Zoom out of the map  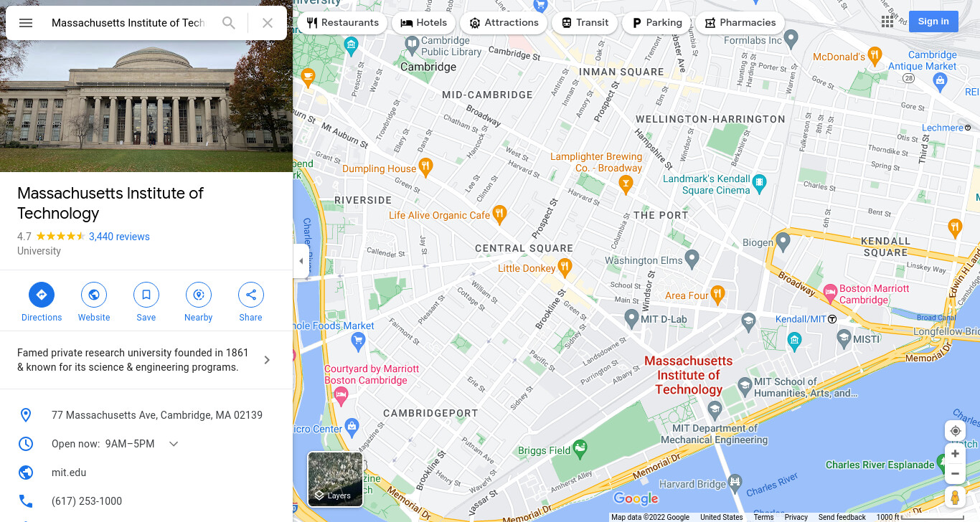(x=955, y=474)
